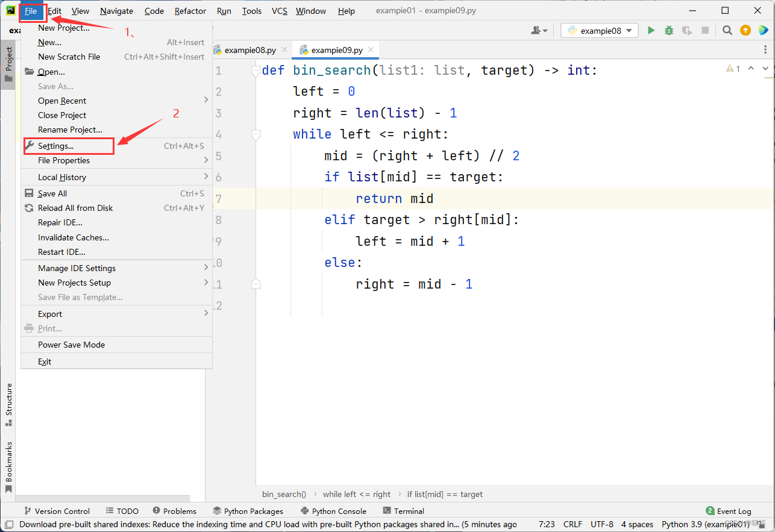This screenshot has height=532, width=775.
Task: Open the Event Log panel
Action: 729,511
